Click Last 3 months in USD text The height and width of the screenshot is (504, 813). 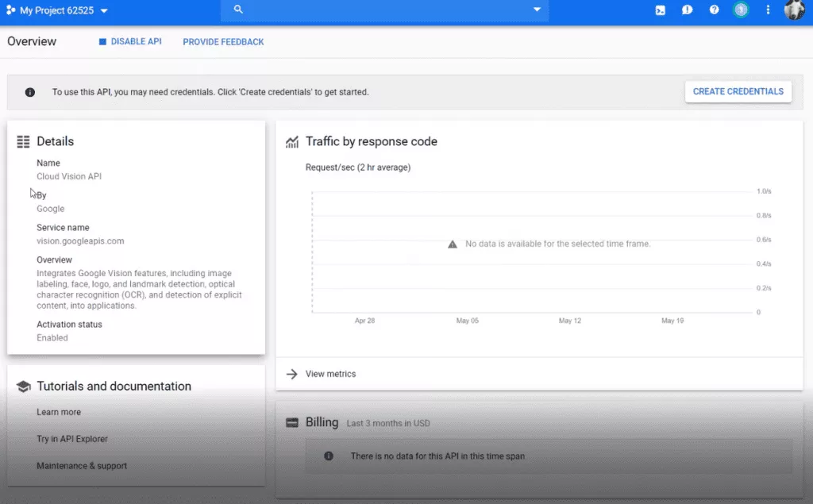[x=388, y=424]
